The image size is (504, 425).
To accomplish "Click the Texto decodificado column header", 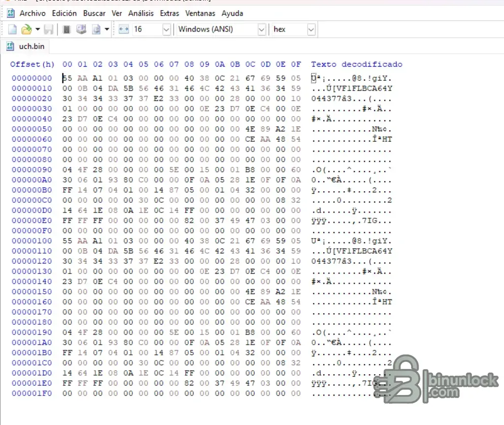I will click(356, 64).
